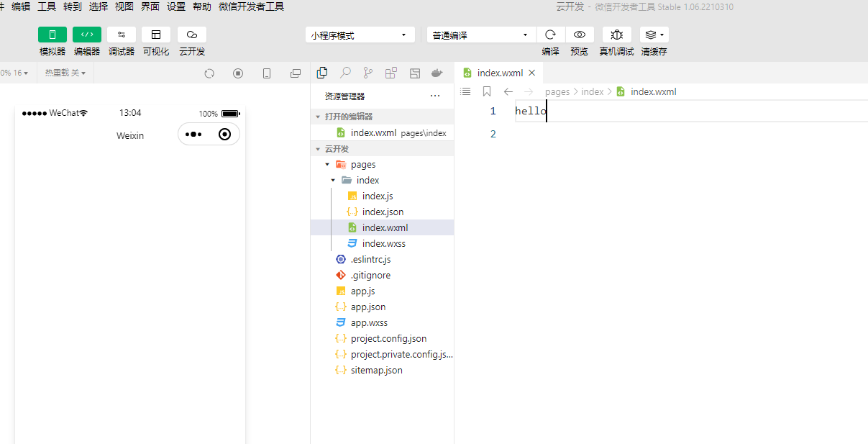This screenshot has height=444, width=868.
Task: Select the Explorer files icon
Action: click(x=322, y=73)
